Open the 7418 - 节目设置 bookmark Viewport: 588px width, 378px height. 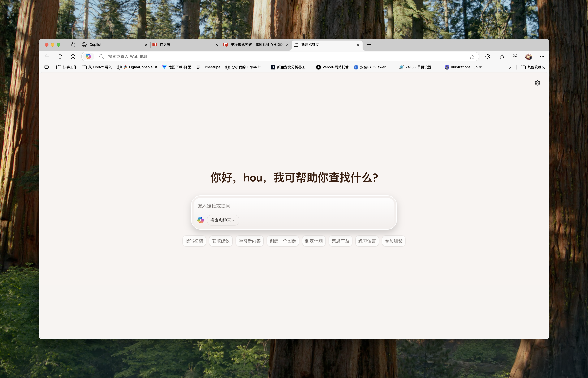[x=418, y=67]
